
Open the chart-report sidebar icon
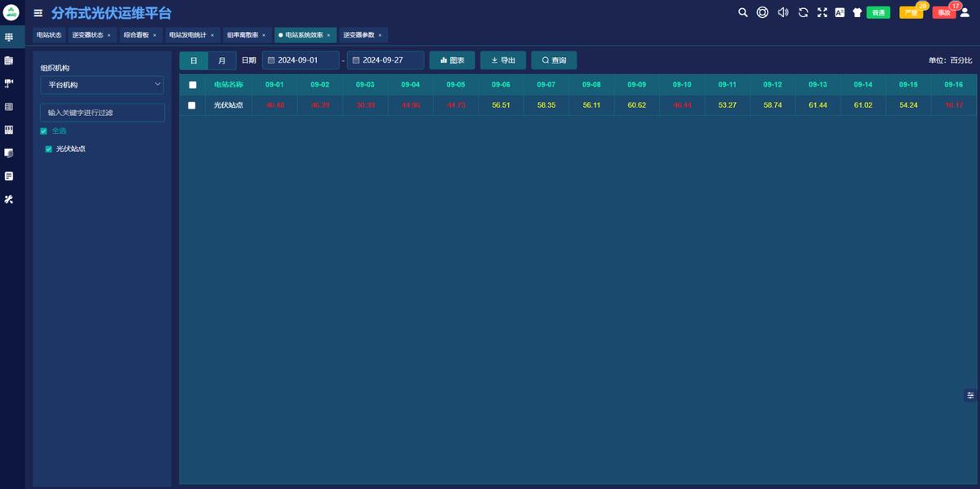(x=9, y=153)
